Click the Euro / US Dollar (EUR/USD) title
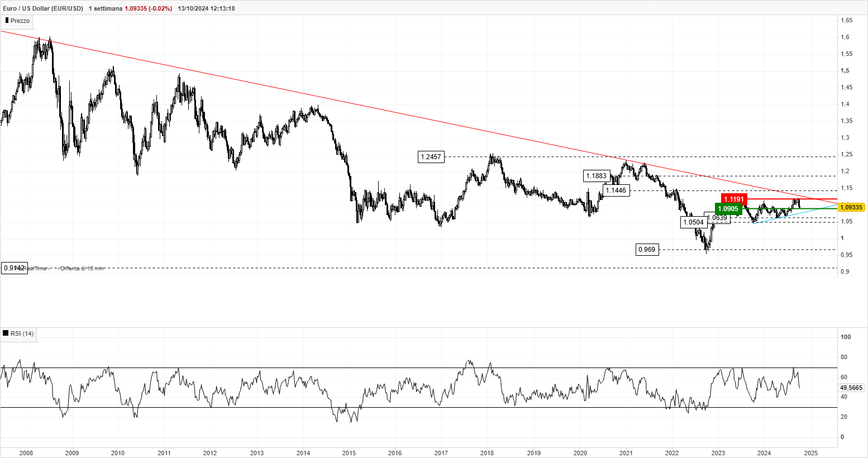The height and width of the screenshot is (458, 868). pyautogui.click(x=43, y=8)
